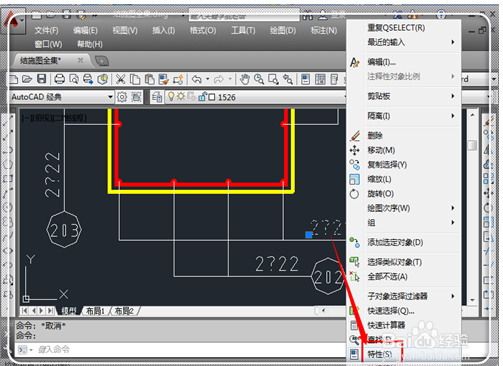Save drawing with the floppy disk icon

(x=41, y=79)
